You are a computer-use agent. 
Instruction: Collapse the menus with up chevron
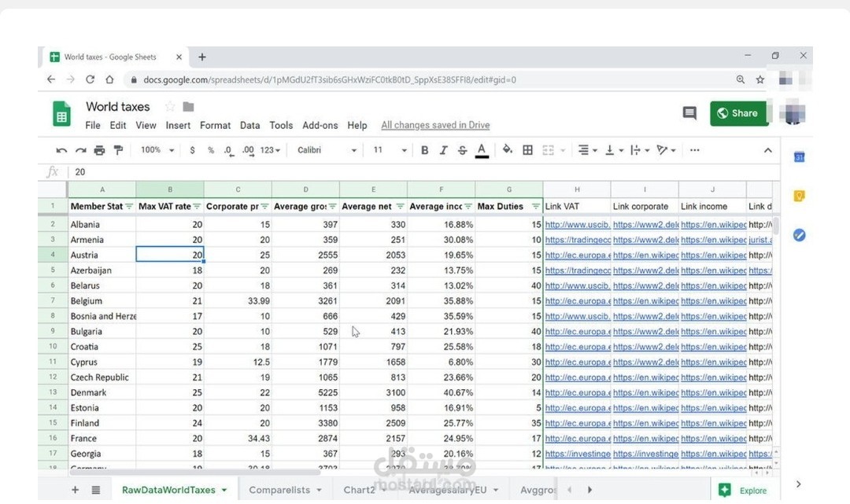767,150
